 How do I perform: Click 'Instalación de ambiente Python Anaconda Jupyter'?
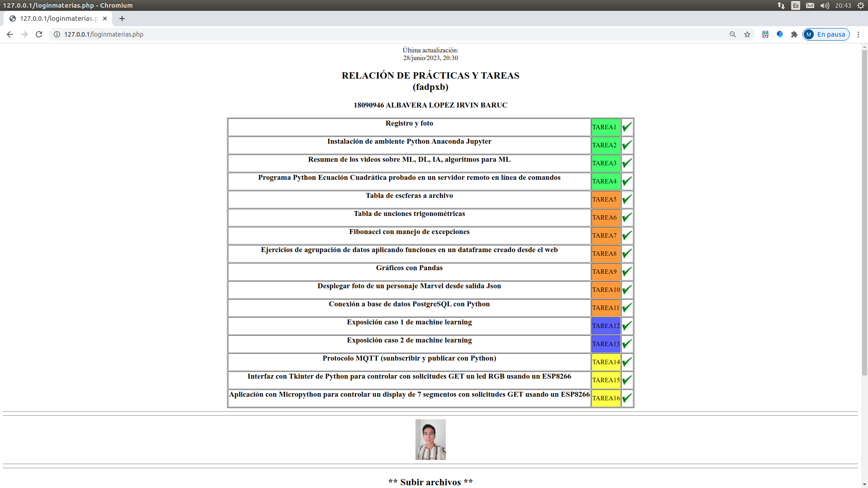(x=409, y=141)
